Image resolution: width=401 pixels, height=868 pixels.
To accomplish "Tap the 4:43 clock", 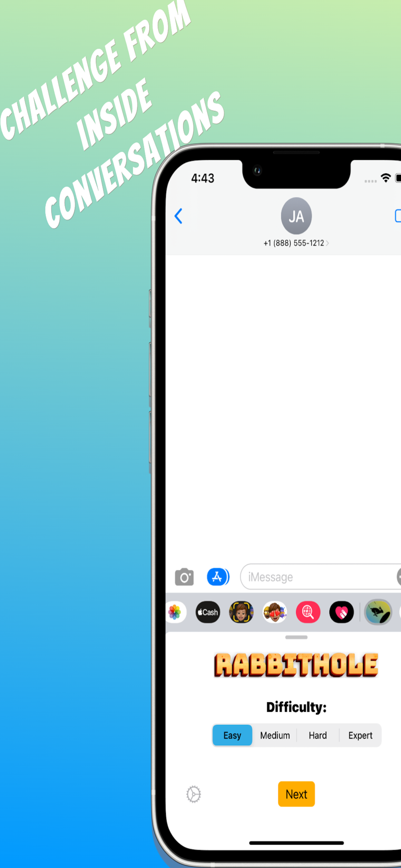I will 203,178.
